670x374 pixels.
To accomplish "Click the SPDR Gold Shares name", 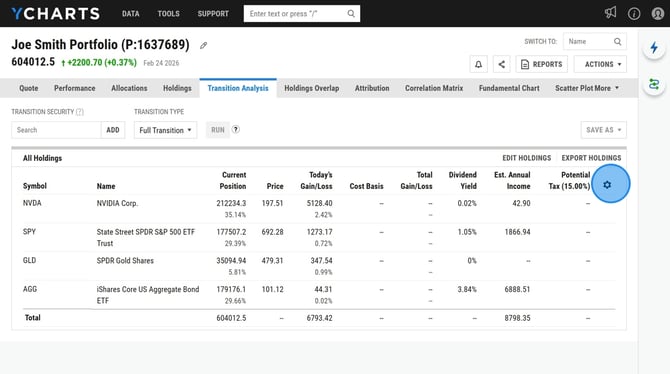I will pos(125,261).
